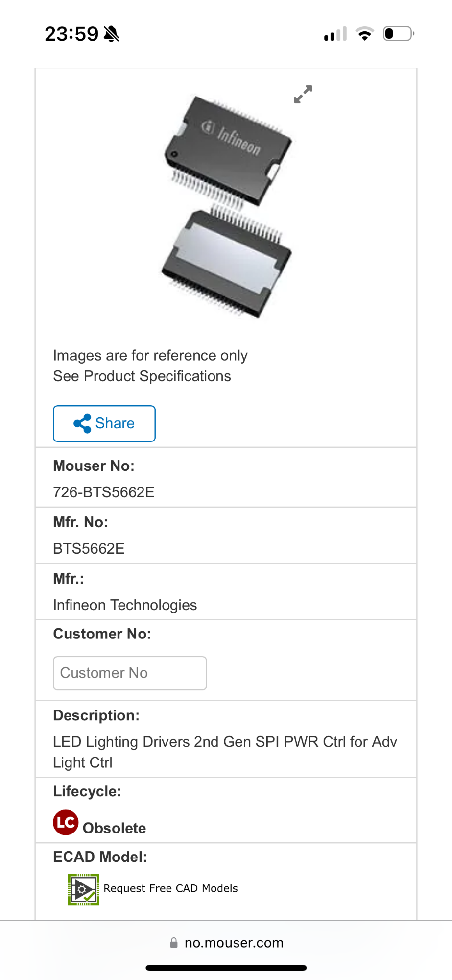This screenshot has height=980, width=452.
Task: Tap the Obsolete lifecycle label
Action: pos(114,828)
